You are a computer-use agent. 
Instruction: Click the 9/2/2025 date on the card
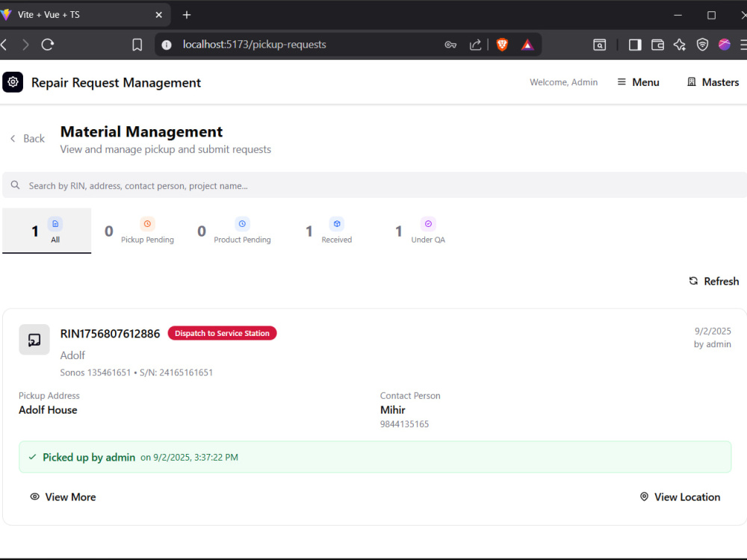coord(713,331)
